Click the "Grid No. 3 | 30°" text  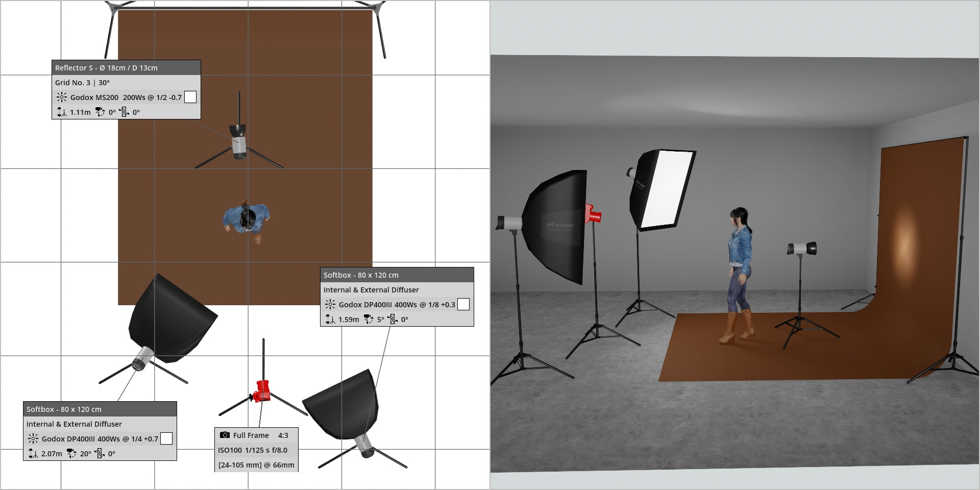tap(82, 83)
